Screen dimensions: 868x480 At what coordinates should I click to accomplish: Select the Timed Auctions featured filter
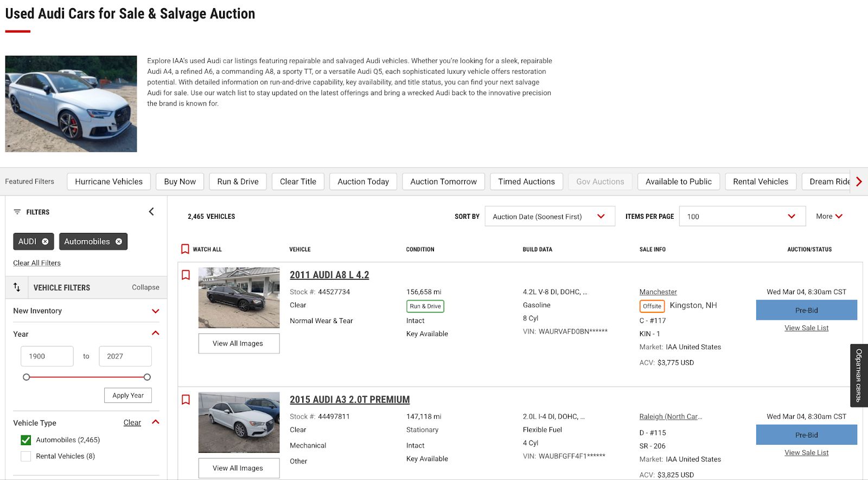tap(526, 181)
